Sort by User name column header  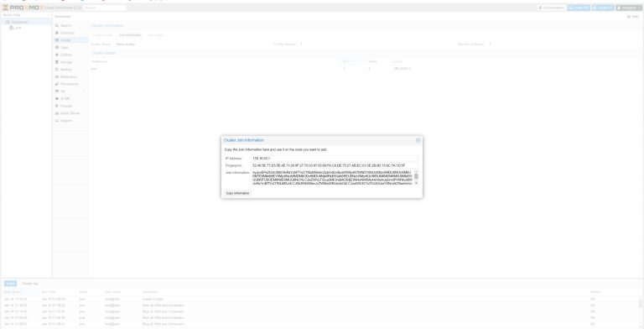click(121, 292)
